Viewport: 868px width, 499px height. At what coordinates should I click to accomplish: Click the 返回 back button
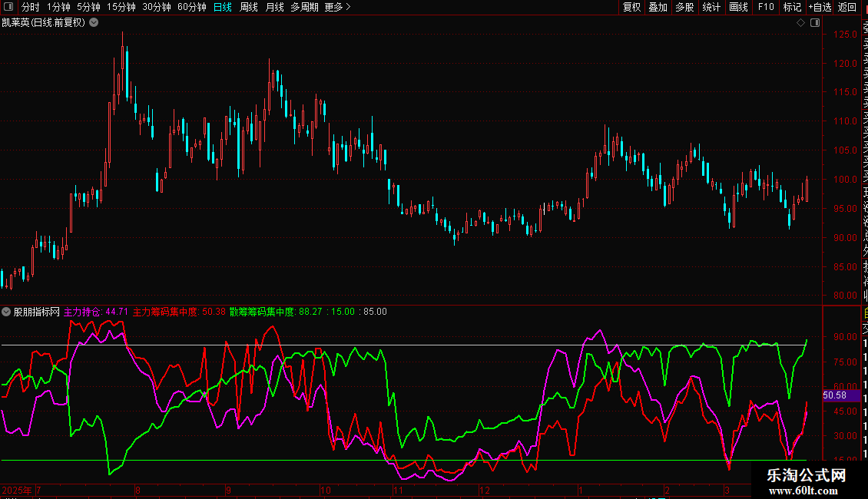point(847,7)
